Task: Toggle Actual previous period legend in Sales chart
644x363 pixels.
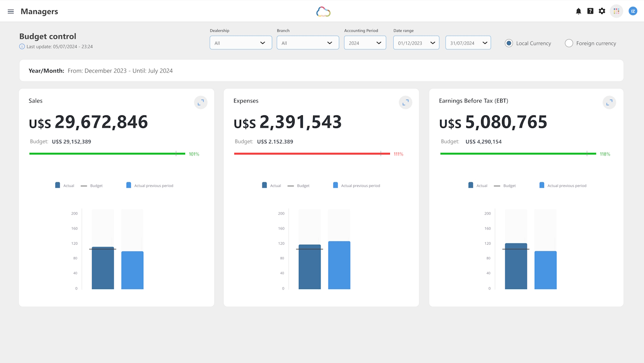Action: point(150,185)
